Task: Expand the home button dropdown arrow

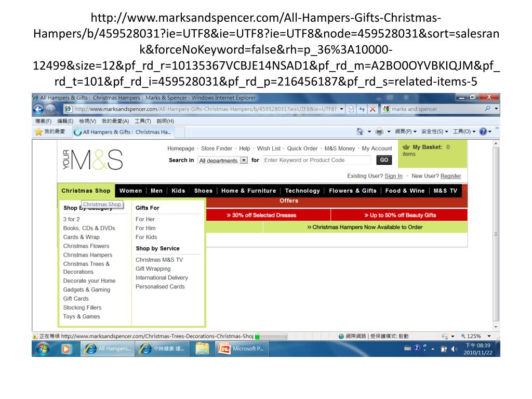Action: coord(369,131)
